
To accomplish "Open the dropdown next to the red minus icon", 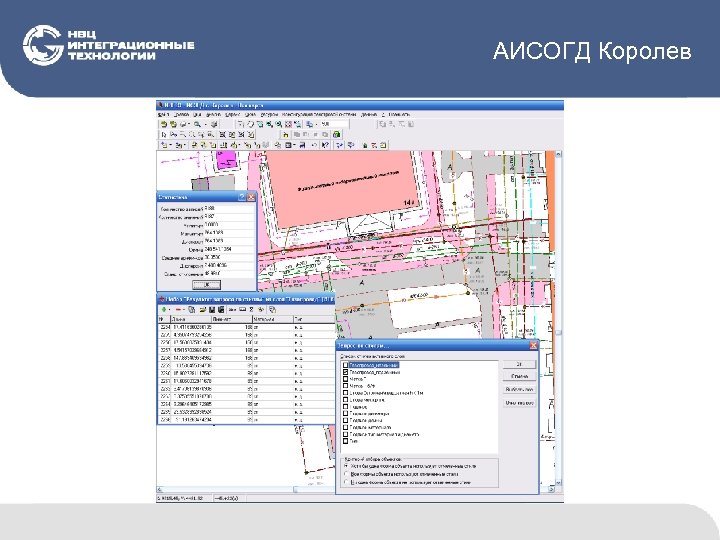I will pyautogui.click(x=184, y=309).
